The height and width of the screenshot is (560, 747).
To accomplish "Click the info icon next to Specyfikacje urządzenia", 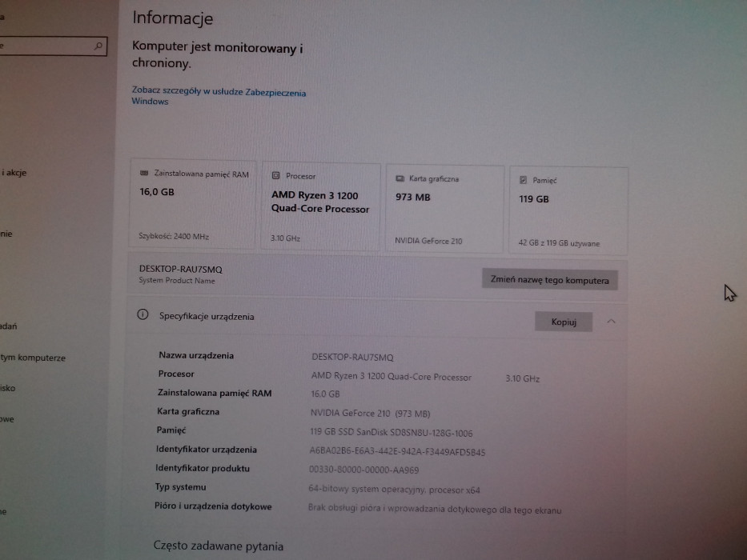I will coord(143,314).
